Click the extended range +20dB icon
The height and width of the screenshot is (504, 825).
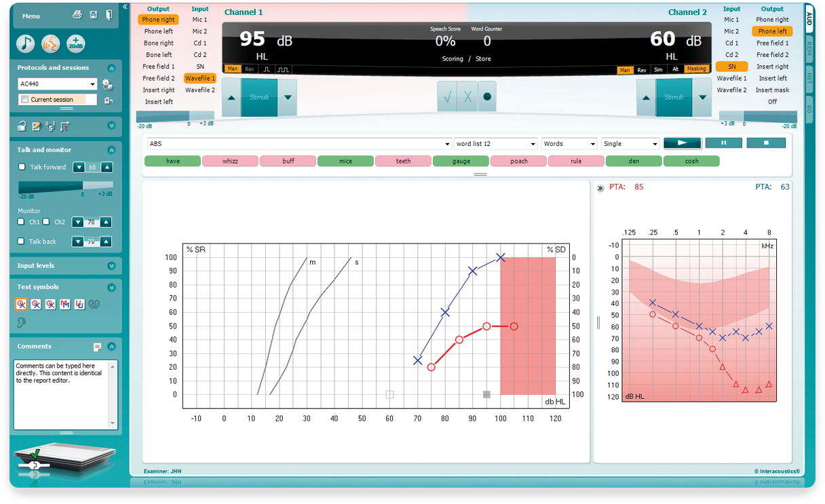76,43
